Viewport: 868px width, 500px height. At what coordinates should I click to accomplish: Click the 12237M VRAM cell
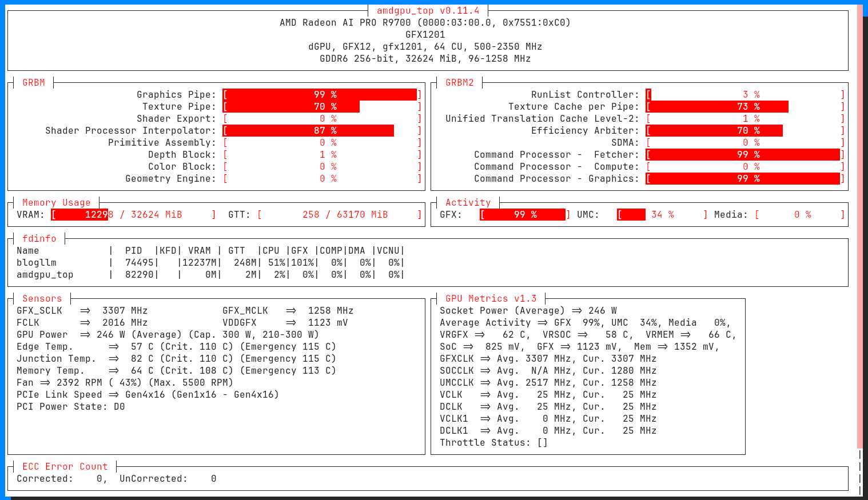point(199,262)
